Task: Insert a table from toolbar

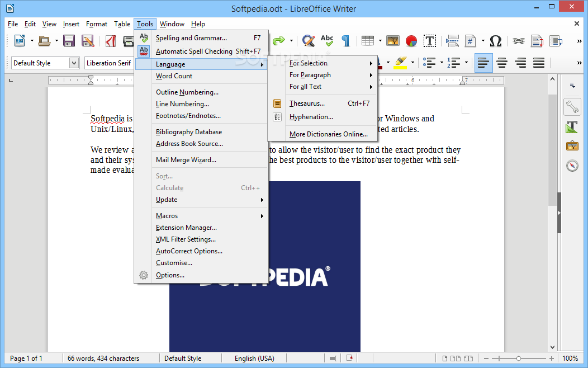Action: [x=368, y=40]
